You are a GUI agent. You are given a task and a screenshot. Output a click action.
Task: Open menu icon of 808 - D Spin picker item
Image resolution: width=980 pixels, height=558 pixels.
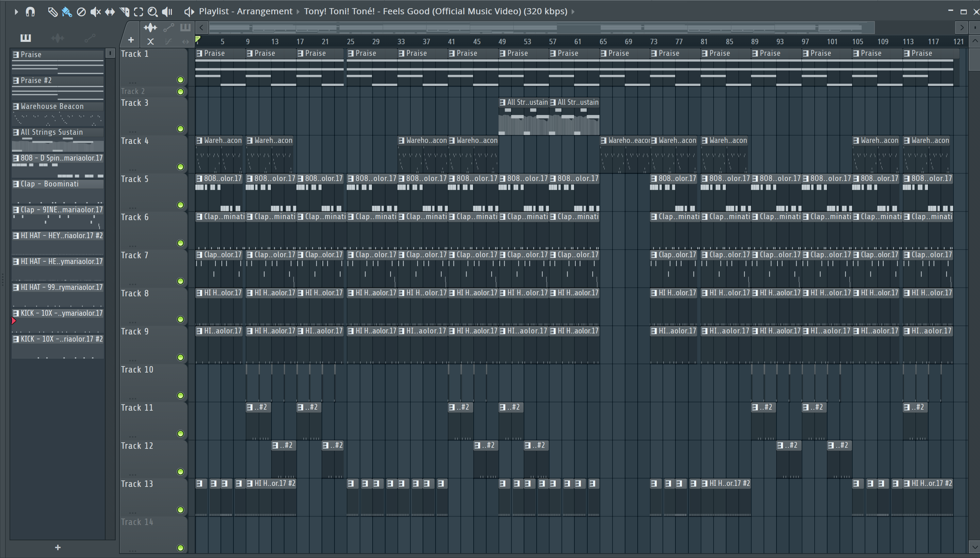[16, 158]
